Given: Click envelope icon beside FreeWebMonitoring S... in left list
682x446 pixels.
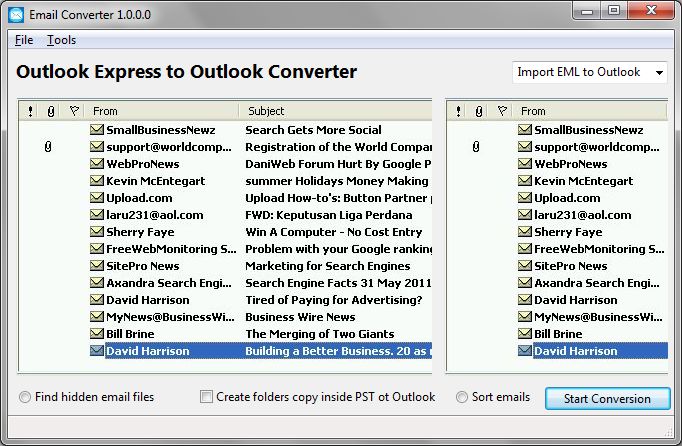Looking at the screenshot, I should pos(97,248).
